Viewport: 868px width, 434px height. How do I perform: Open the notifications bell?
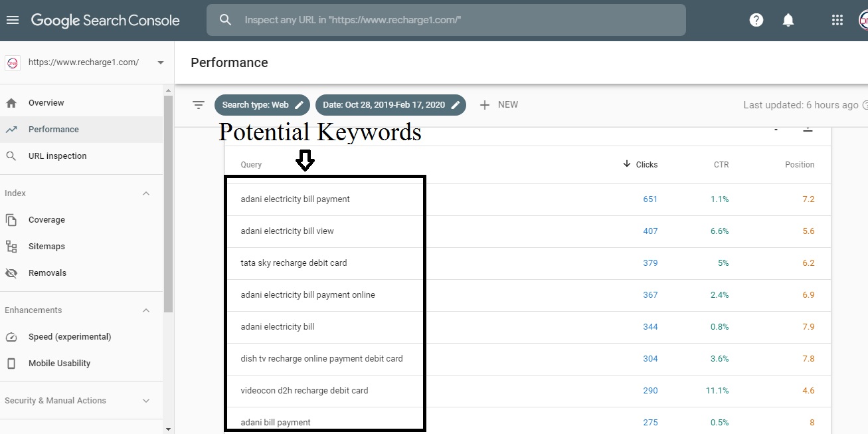coord(788,20)
